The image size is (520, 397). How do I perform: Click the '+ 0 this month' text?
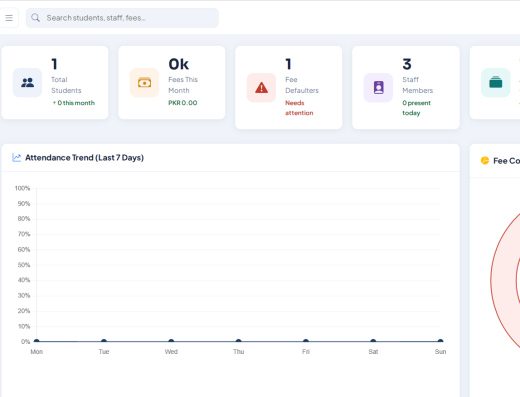click(x=73, y=103)
